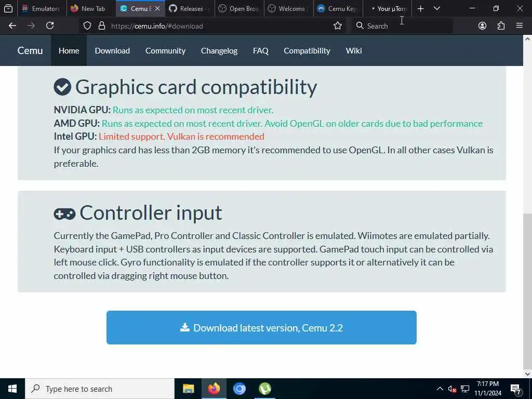Open a new tab with the plus icon

[x=420, y=8]
